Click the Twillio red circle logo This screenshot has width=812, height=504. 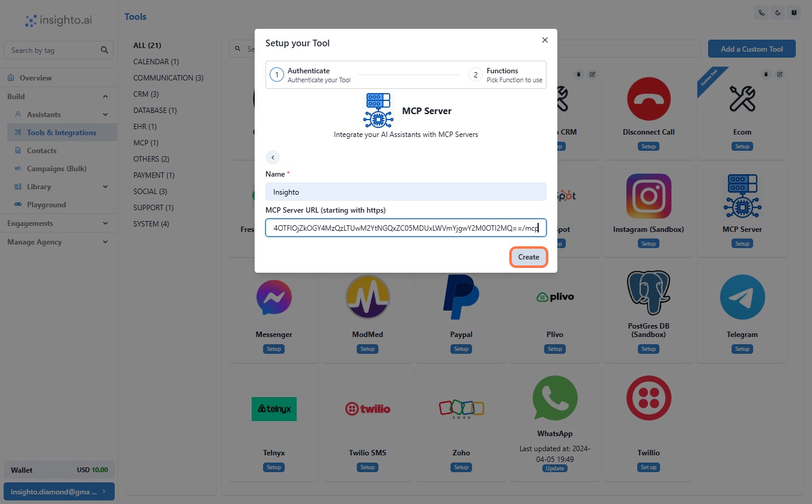pyautogui.click(x=649, y=398)
